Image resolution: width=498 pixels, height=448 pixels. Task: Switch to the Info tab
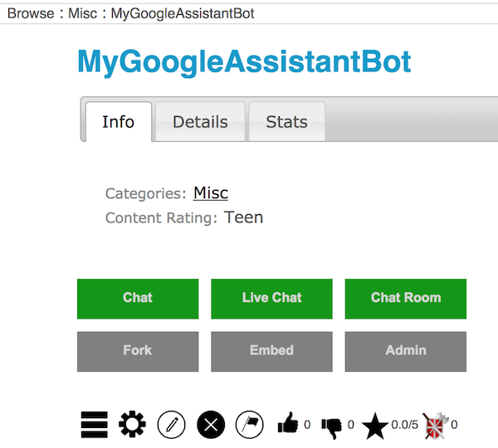[119, 122]
